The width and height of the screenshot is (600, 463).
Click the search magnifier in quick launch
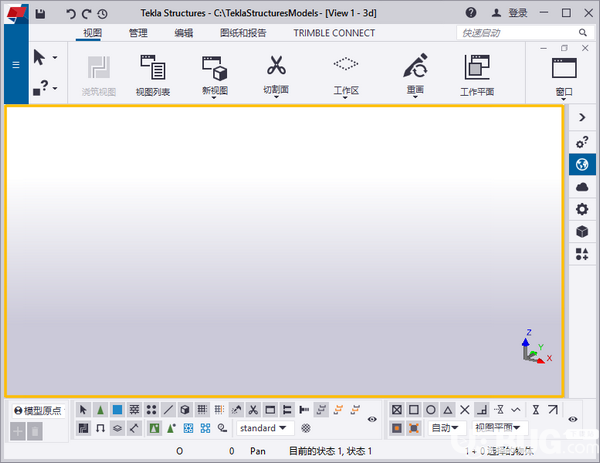click(x=583, y=33)
